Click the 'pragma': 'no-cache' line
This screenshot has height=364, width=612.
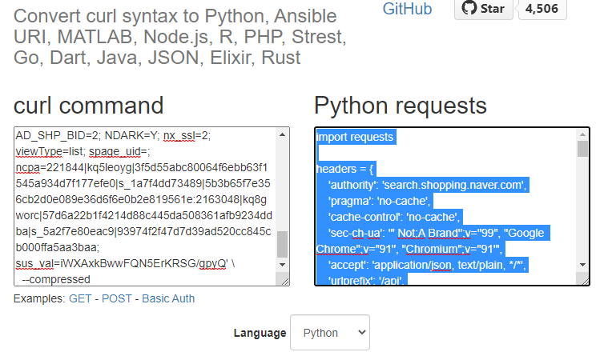tap(380, 201)
